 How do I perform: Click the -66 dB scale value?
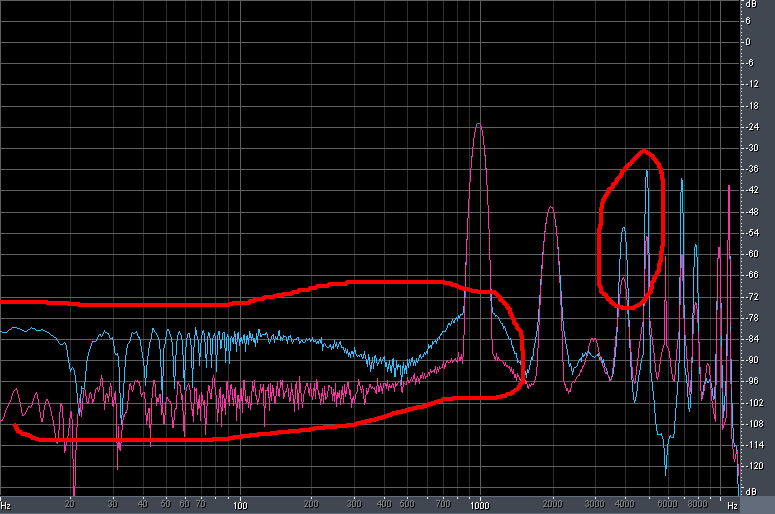click(x=751, y=275)
